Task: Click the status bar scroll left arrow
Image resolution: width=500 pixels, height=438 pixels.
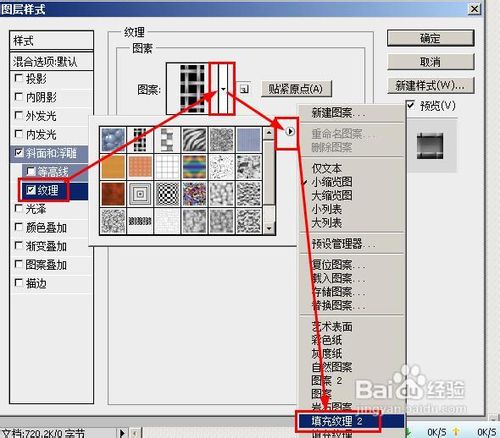Action: tap(135, 433)
